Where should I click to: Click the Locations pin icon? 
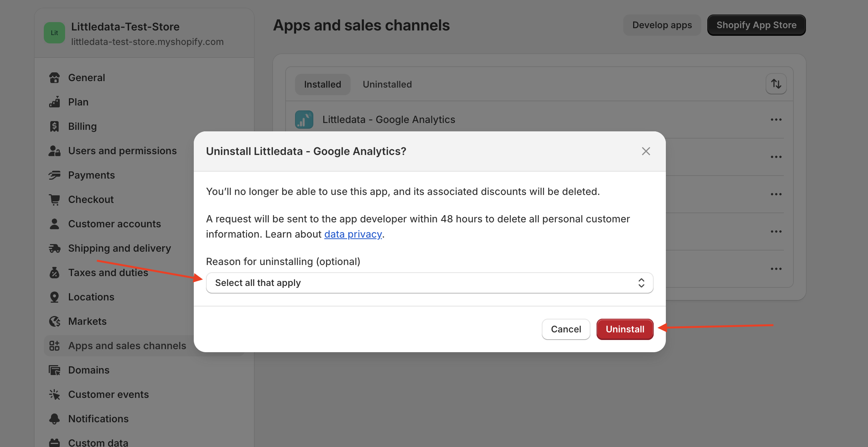(x=54, y=297)
